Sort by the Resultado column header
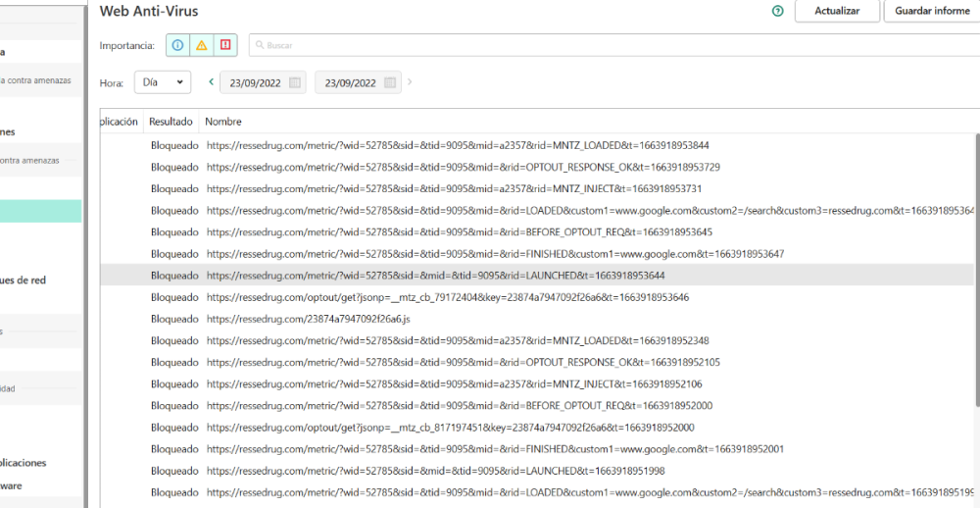 [171, 122]
